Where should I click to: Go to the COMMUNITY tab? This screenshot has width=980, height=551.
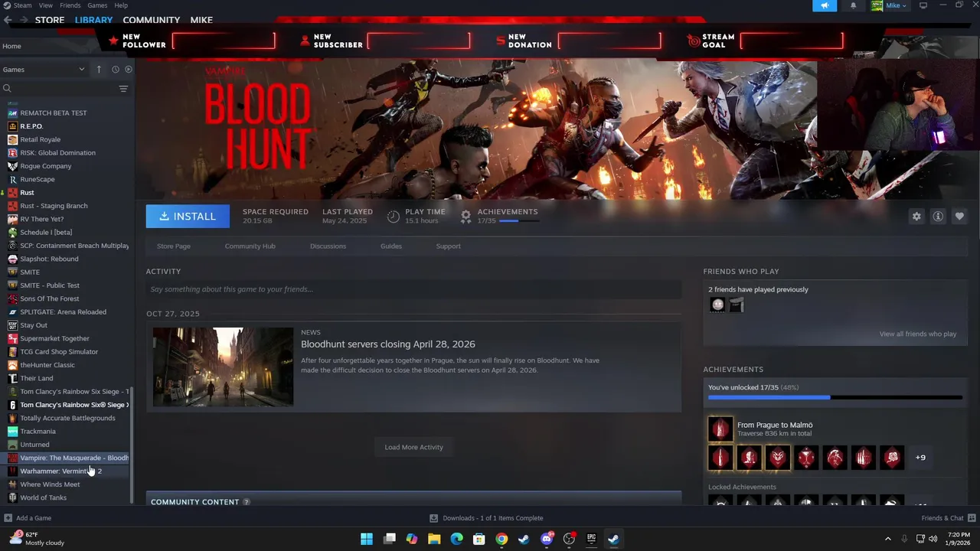[152, 20]
